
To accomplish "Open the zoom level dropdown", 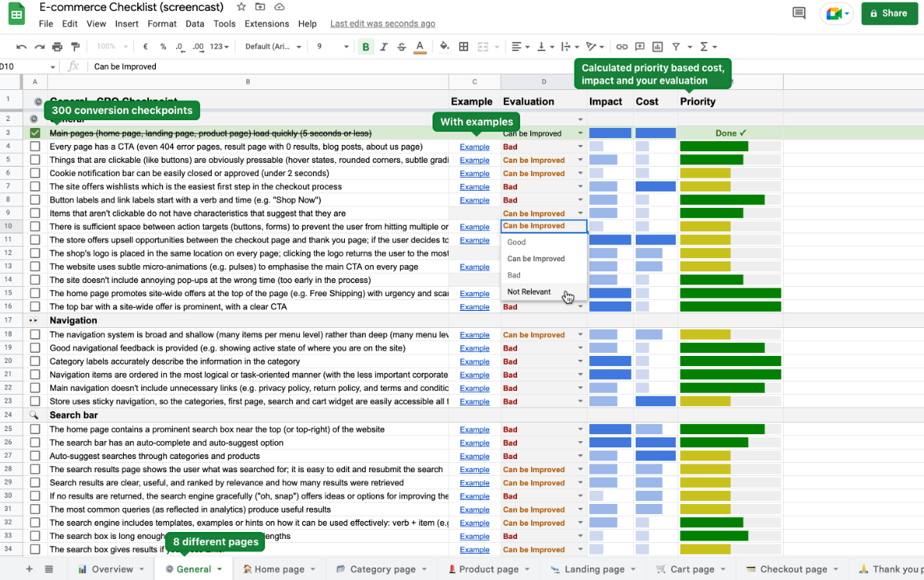I will coord(112,47).
